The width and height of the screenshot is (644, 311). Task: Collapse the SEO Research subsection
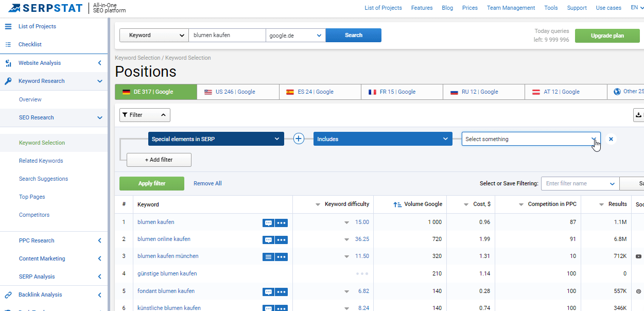(x=100, y=117)
